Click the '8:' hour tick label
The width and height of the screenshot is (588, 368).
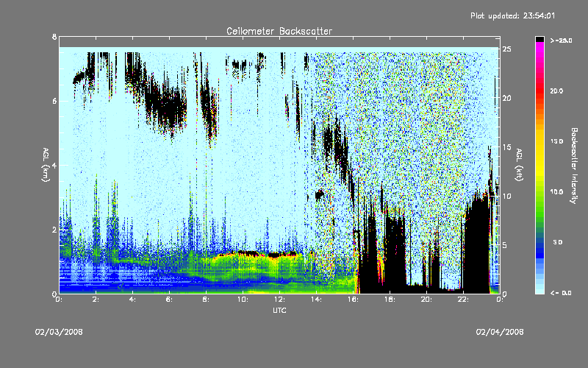tap(207, 300)
